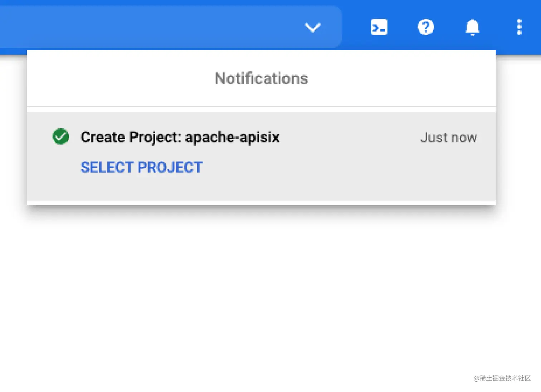
Task: Open the three-dot more options menu
Action: [x=519, y=27]
